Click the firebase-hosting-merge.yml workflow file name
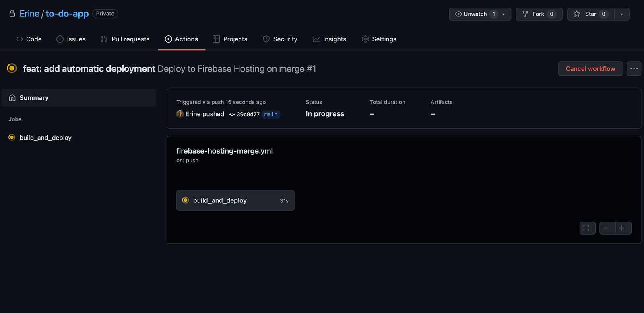644x313 pixels. [225, 151]
